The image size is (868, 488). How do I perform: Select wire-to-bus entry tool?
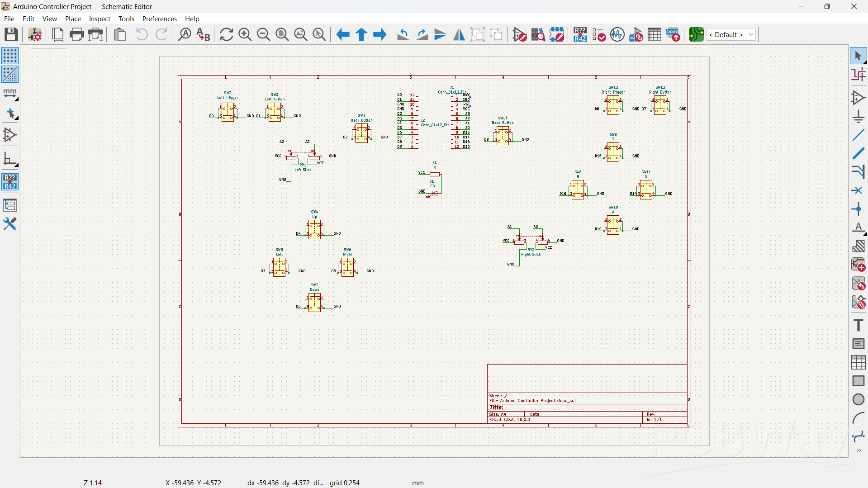[x=858, y=172]
